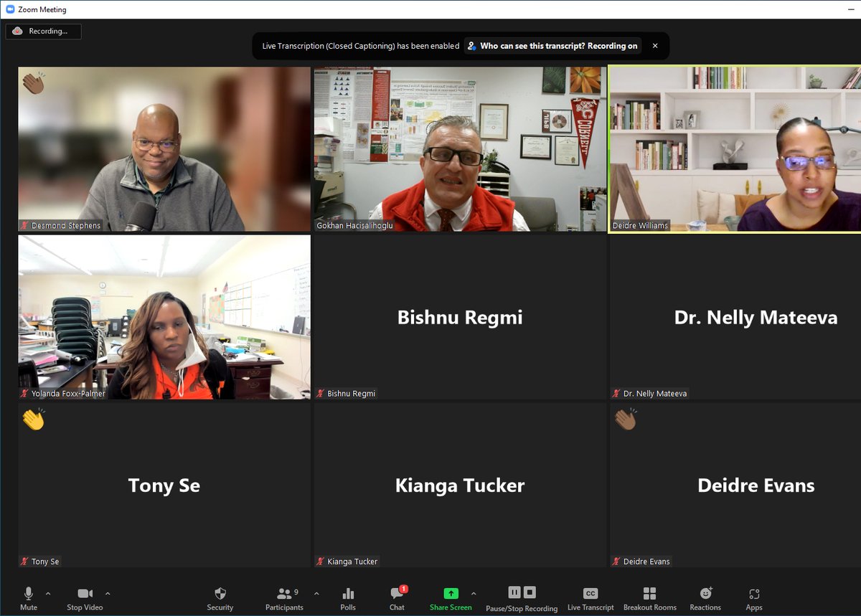Open Polls
This screenshot has height=616, width=861.
tap(348, 598)
